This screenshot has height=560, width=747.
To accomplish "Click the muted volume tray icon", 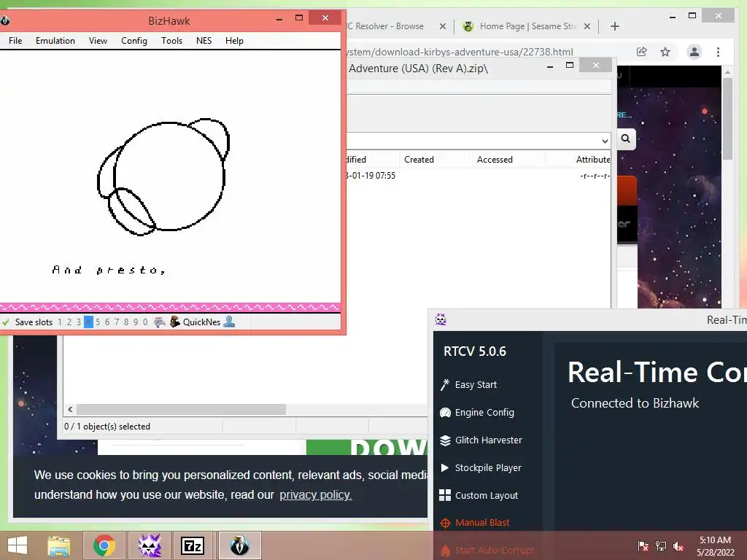I will point(678,545).
